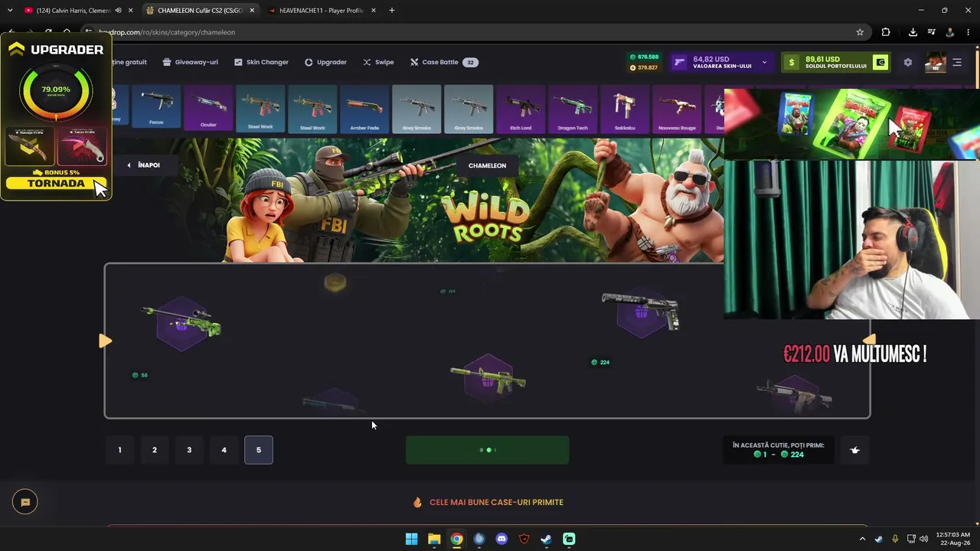Image resolution: width=980 pixels, height=551 pixels.
Task: Go to the Upgrader page in navigation
Action: click(325, 62)
